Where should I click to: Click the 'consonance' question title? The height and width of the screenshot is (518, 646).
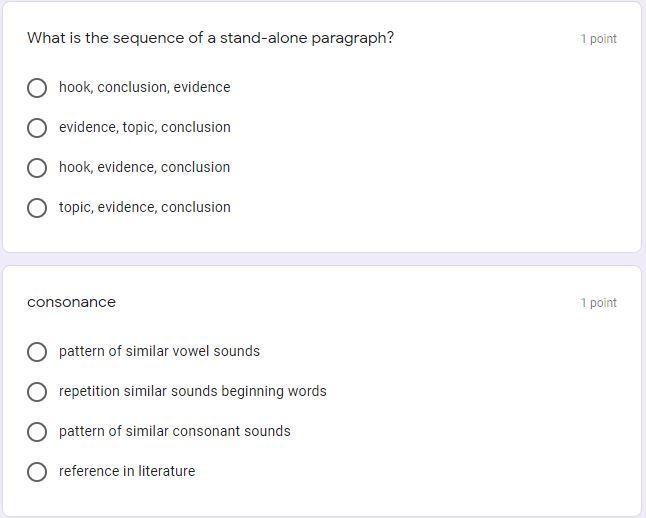[71, 302]
